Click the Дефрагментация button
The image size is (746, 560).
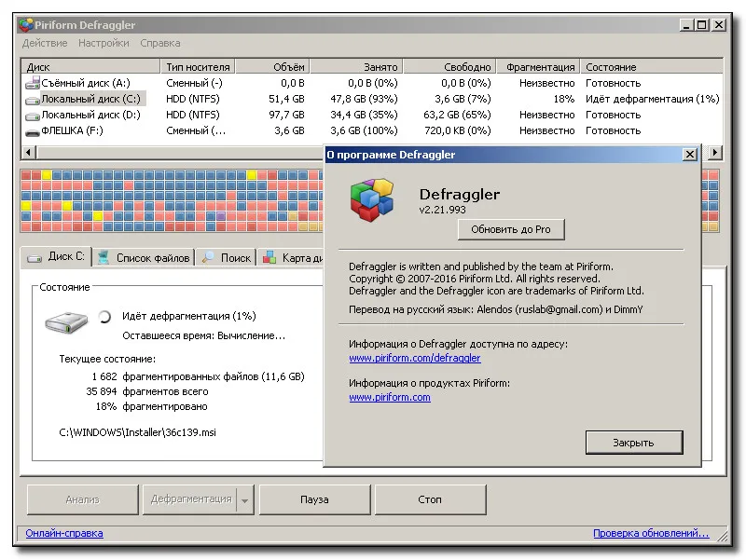pyautogui.click(x=190, y=499)
